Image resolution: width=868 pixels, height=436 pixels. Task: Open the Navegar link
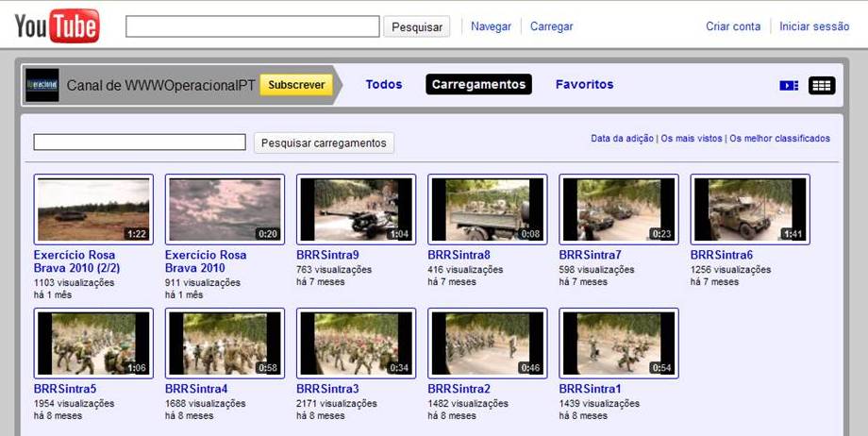click(491, 26)
